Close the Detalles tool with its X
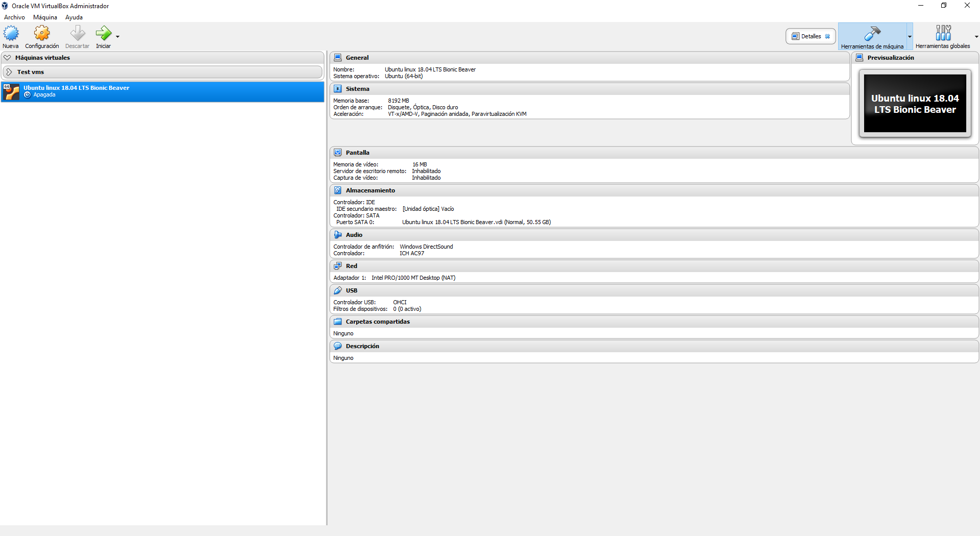980x536 pixels. (x=827, y=36)
